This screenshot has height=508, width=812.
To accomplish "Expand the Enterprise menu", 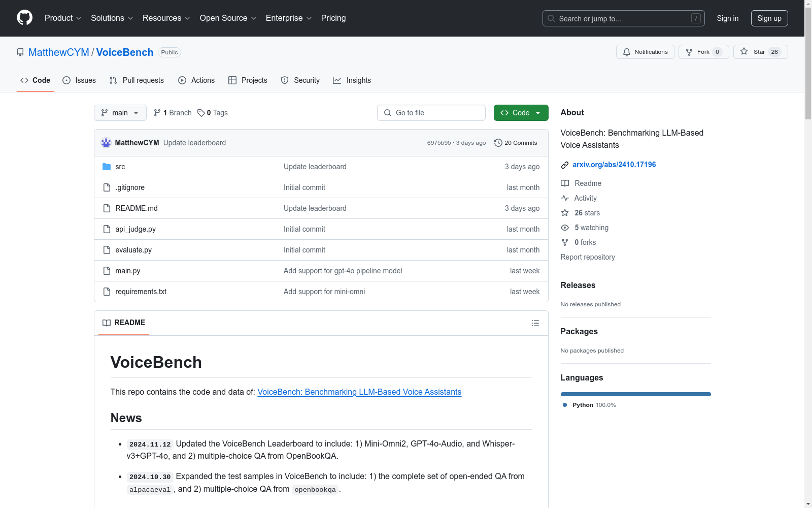I will [x=289, y=18].
